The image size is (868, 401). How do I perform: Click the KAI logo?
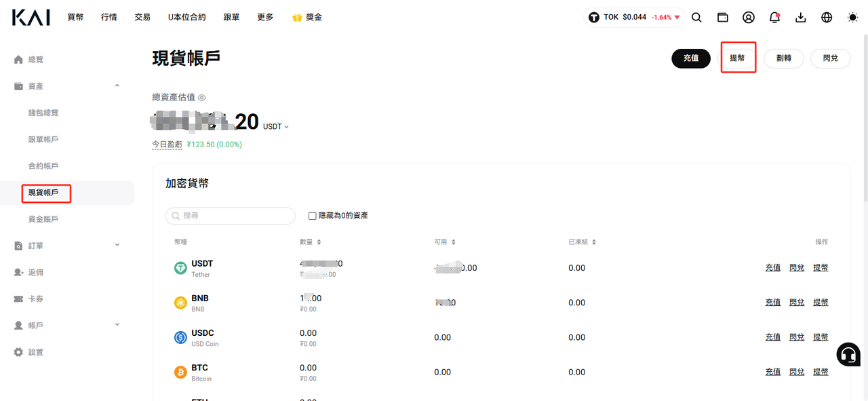[31, 18]
